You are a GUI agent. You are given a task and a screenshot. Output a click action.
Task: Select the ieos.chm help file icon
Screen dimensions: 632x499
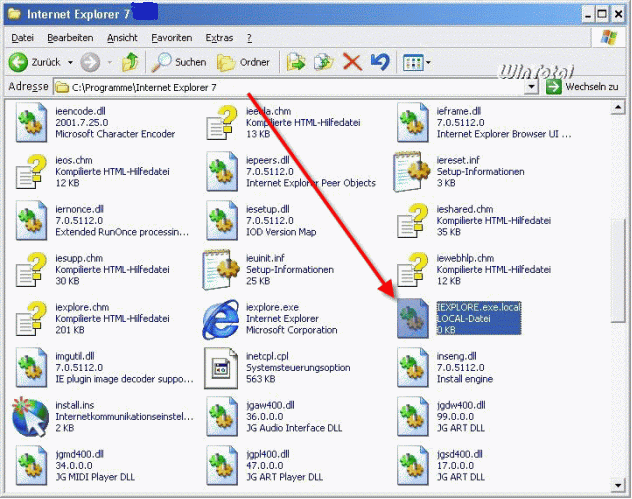point(31,172)
